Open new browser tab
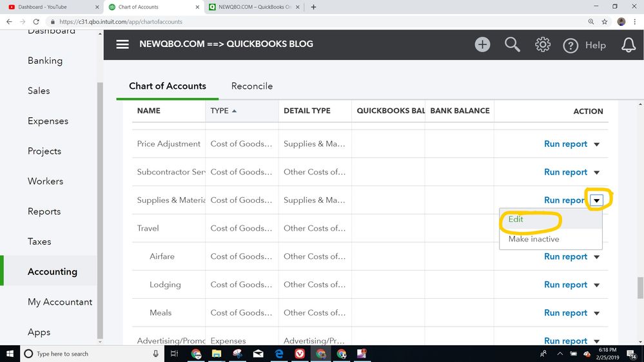This screenshot has width=644, height=362. pyautogui.click(x=313, y=7)
